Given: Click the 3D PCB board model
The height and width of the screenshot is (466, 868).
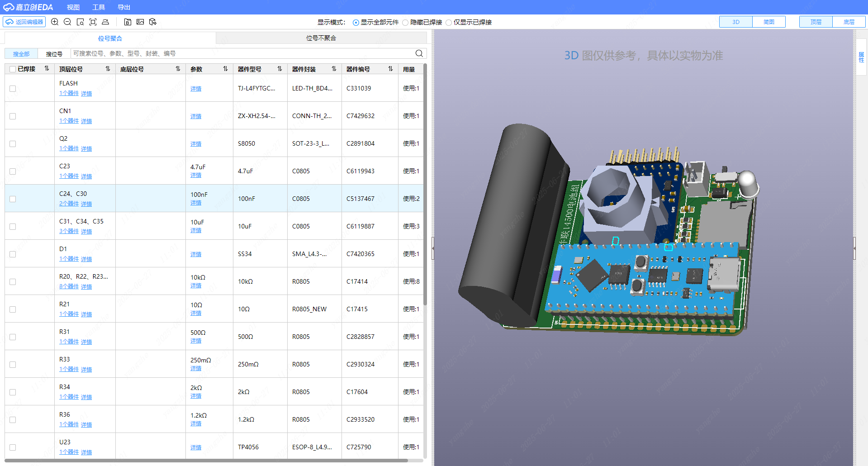Looking at the screenshot, I should click(608, 231).
